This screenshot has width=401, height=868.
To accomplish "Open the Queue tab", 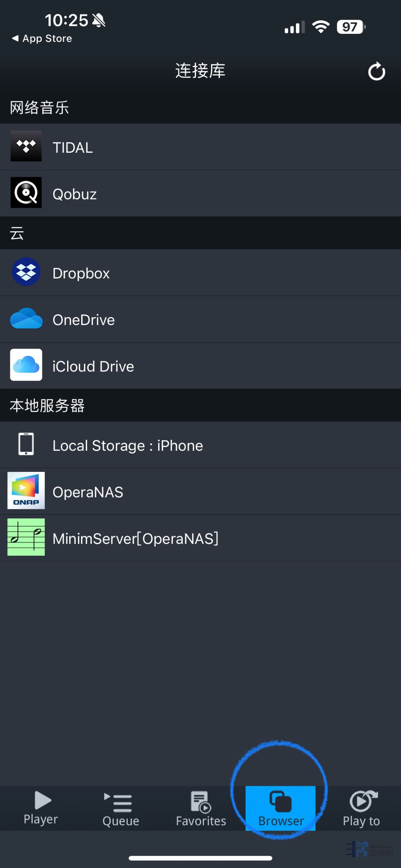I will (121, 809).
